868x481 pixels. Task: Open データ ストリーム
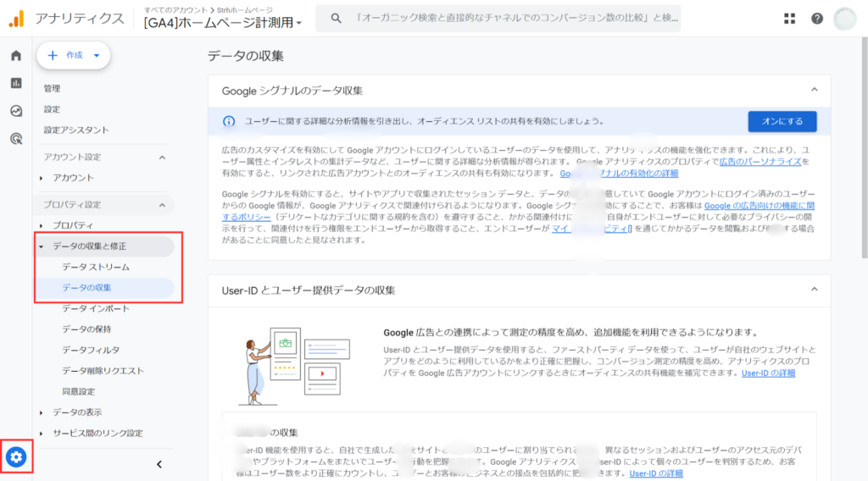tap(96, 267)
